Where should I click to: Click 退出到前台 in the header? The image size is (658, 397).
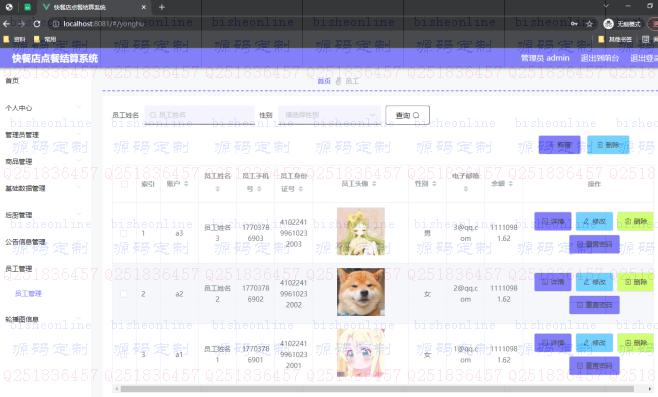[x=600, y=58]
